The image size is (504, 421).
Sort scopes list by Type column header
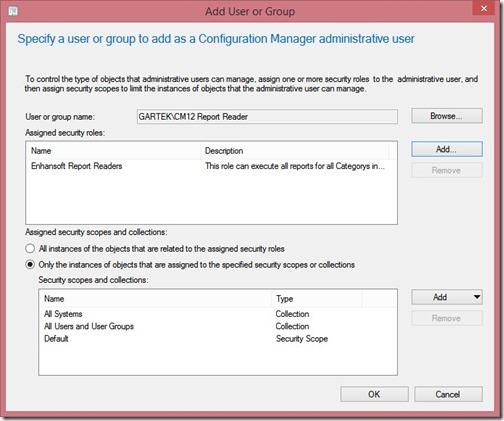pos(317,299)
